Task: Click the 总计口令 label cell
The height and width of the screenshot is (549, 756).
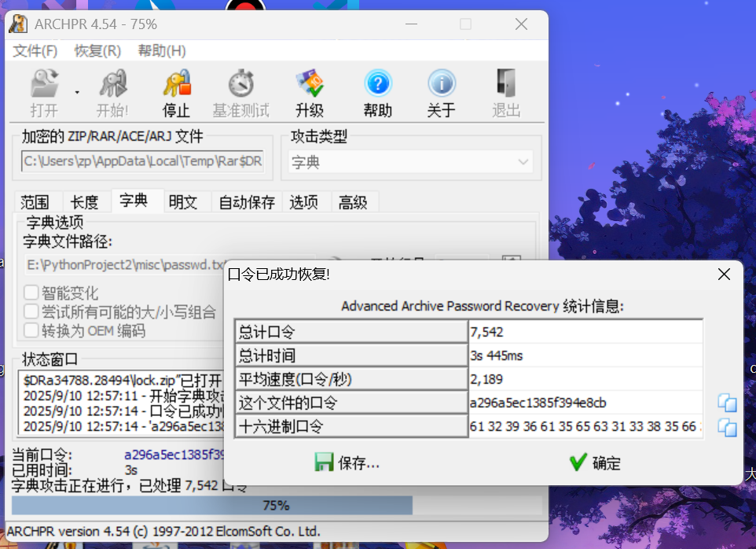Action: click(351, 332)
